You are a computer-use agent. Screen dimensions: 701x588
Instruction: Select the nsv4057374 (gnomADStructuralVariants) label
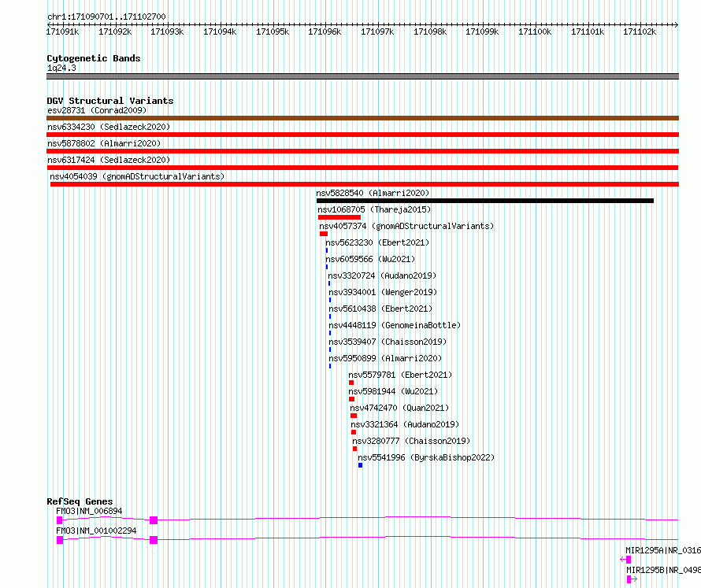pyautogui.click(x=407, y=226)
